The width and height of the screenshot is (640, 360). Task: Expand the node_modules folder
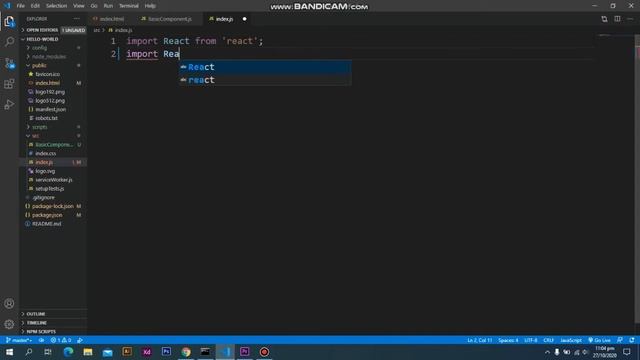(x=53, y=57)
